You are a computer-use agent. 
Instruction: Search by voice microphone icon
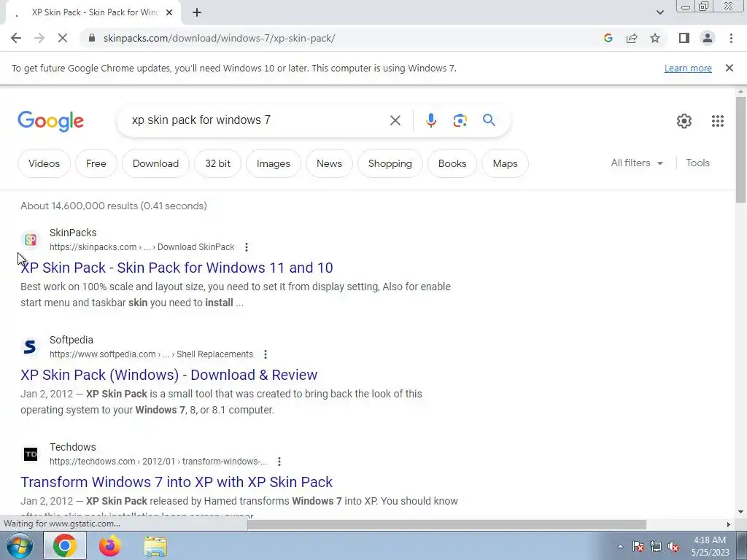430,120
